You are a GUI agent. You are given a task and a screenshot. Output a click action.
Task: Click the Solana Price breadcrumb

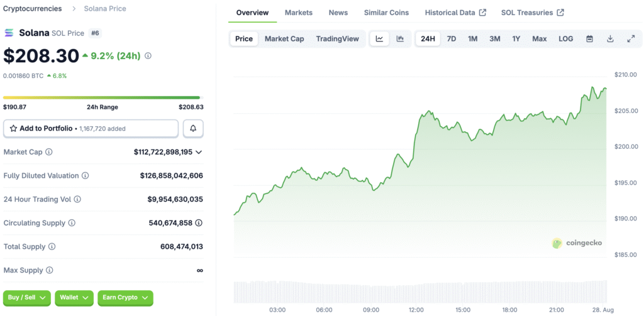pyautogui.click(x=105, y=9)
